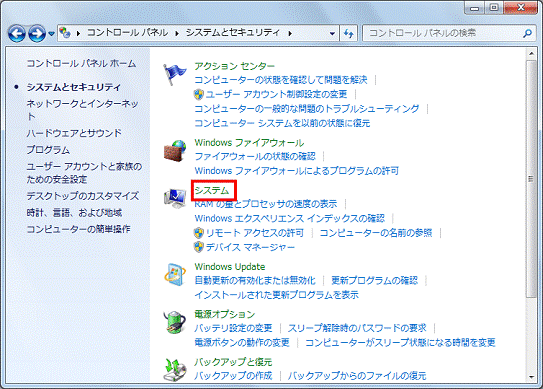Viewport: 543px width, 389px height.
Task: Open the Windows ファイアウォール heading
Action: point(249,143)
